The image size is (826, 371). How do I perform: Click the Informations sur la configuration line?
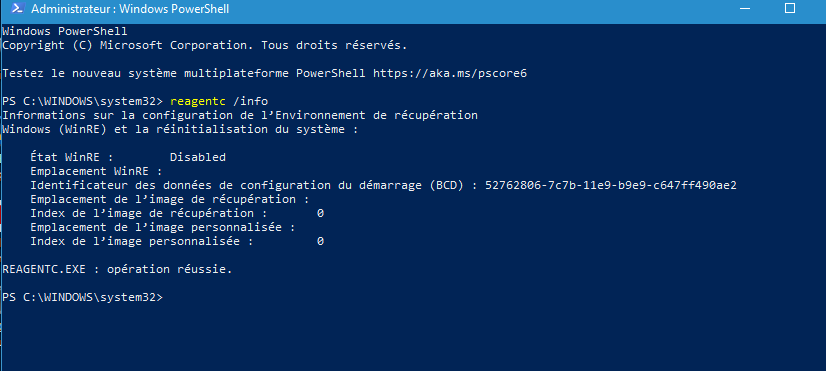[240, 115]
